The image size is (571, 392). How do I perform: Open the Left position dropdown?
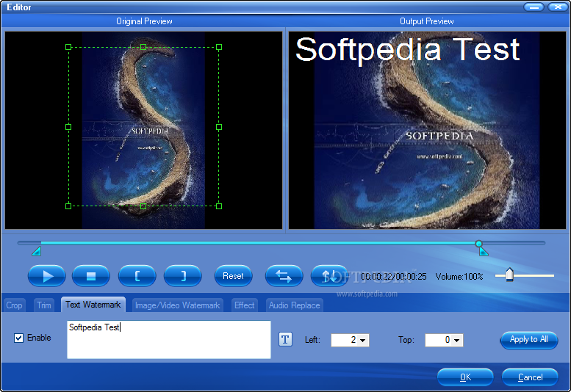coord(363,340)
